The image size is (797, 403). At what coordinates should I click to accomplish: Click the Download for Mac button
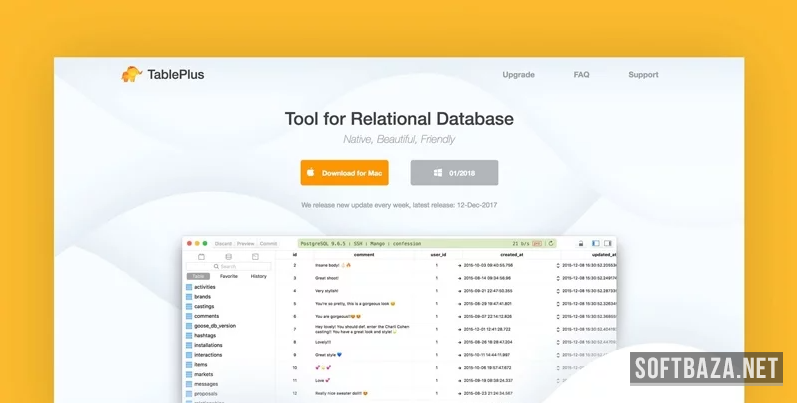coord(344,173)
